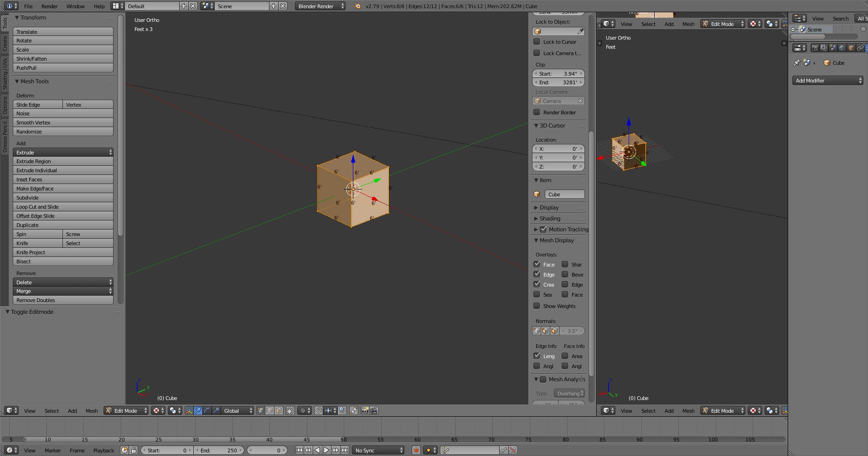Click the Translate button
This screenshot has width=868, height=456.
pyautogui.click(x=63, y=31)
